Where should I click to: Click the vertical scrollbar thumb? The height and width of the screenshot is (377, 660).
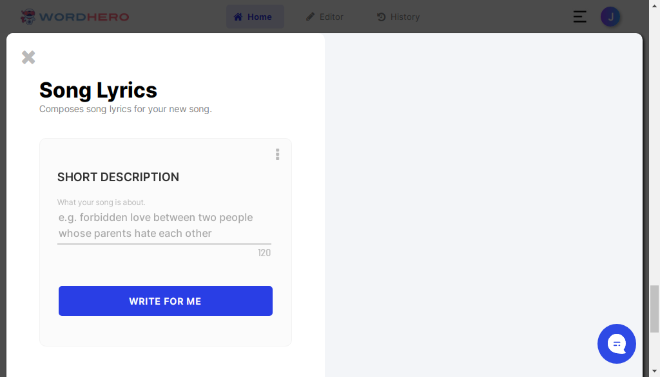(x=655, y=309)
